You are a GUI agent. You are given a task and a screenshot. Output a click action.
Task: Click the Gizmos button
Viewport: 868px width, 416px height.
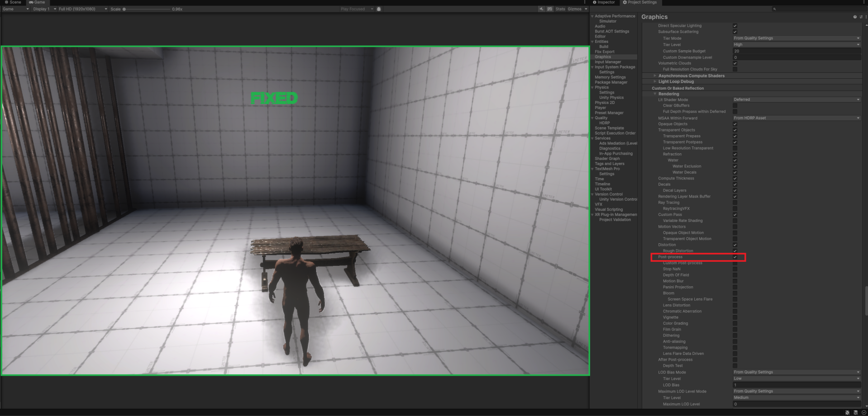574,9
